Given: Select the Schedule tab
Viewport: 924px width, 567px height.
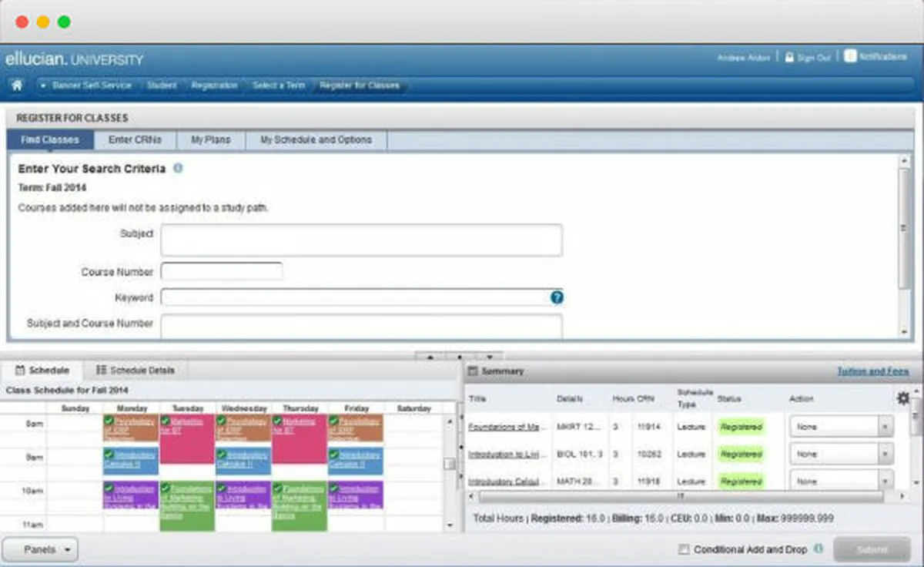Looking at the screenshot, I should (x=42, y=371).
